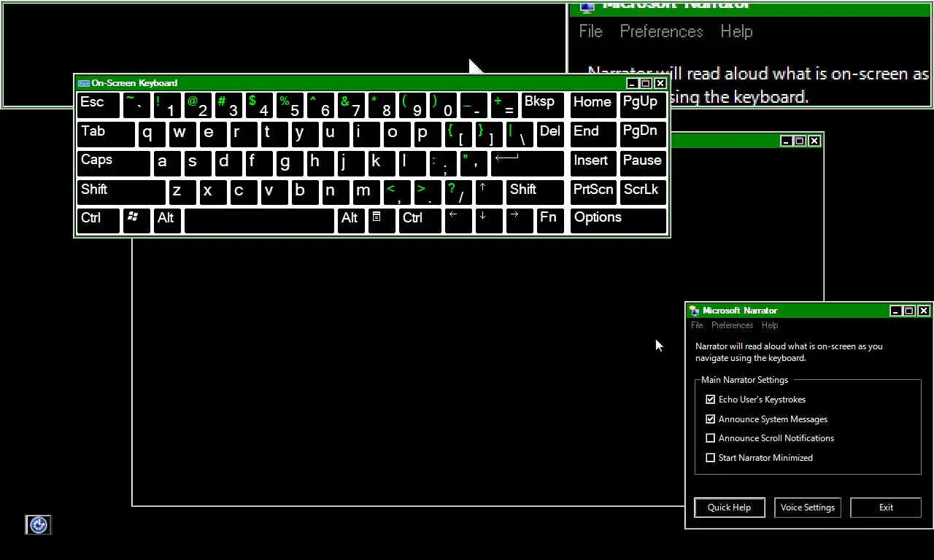Open Help menu in magnified Narrator view
Screen dimensions: 934x560
(736, 31)
